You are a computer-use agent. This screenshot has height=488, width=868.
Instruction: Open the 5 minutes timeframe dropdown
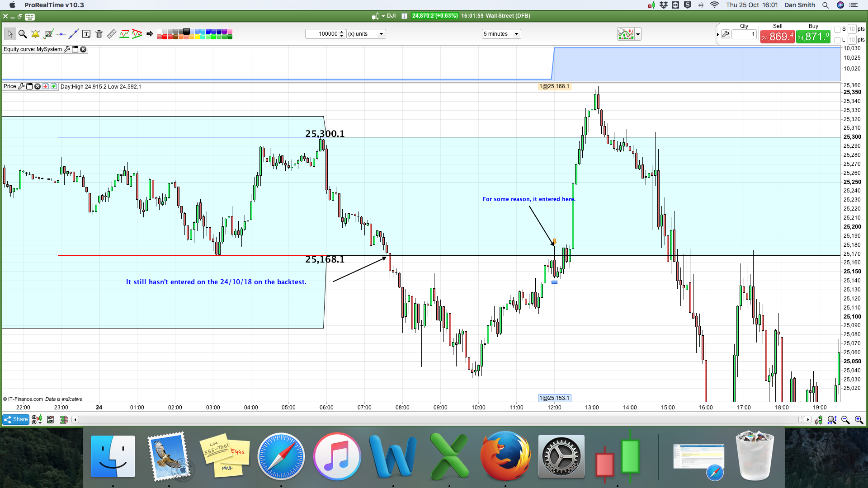[x=501, y=34]
